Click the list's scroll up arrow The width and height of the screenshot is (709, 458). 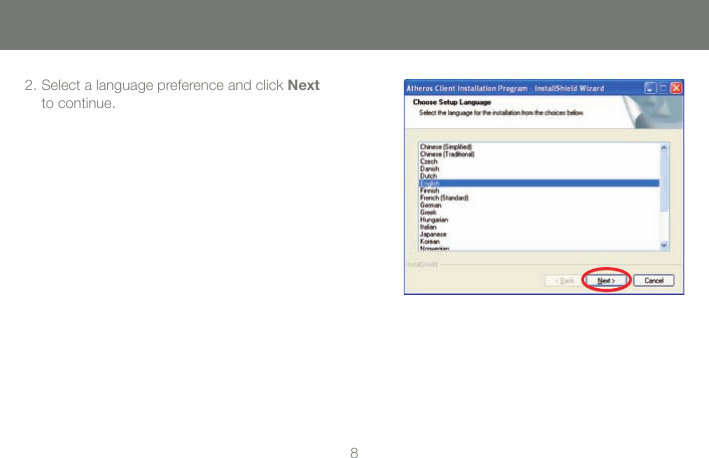click(x=664, y=147)
